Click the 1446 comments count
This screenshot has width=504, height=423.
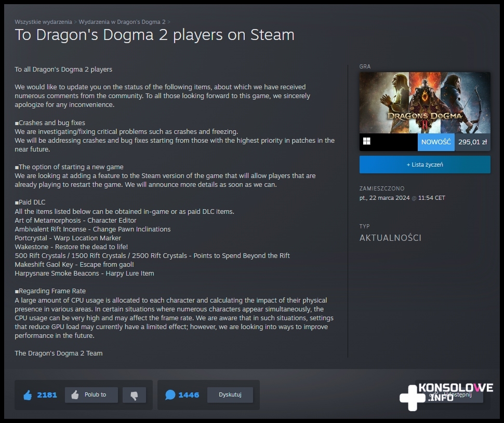click(189, 395)
